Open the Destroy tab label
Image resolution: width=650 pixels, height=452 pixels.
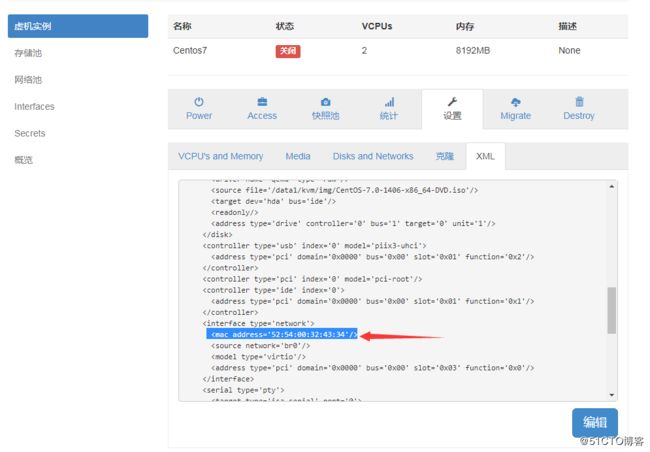[579, 116]
